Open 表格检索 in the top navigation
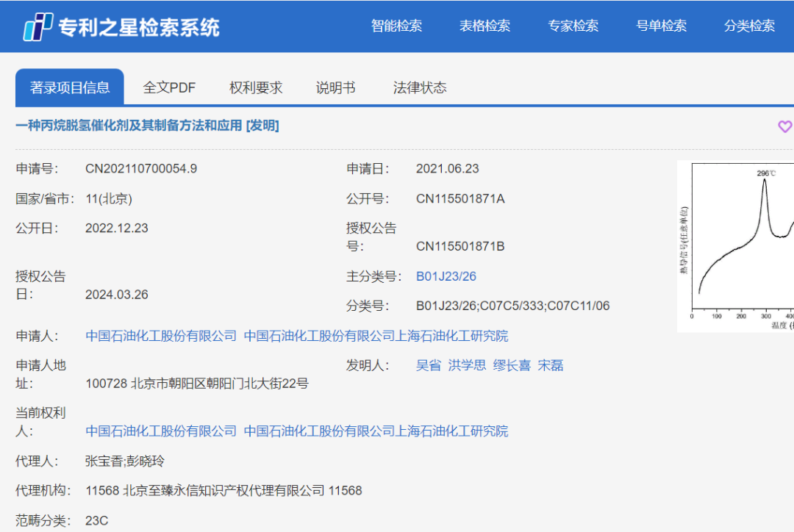The height and width of the screenshot is (532, 794). 484,26
